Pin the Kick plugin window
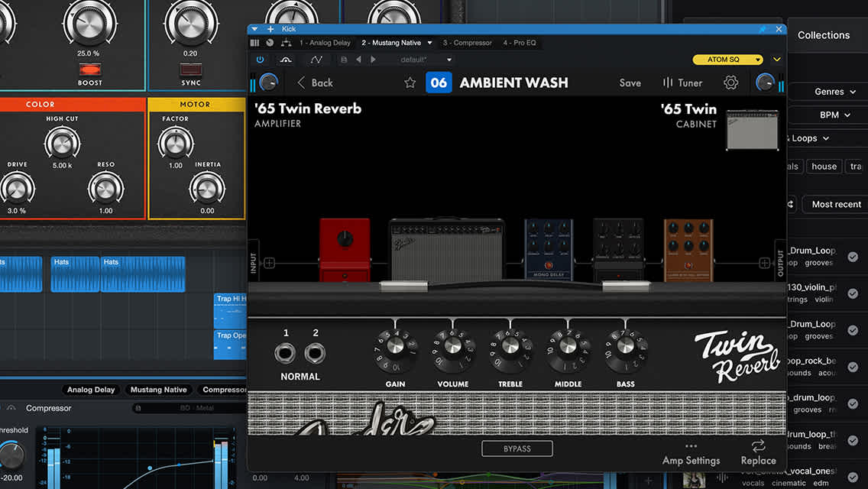The height and width of the screenshot is (489, 868). [763, 29]
